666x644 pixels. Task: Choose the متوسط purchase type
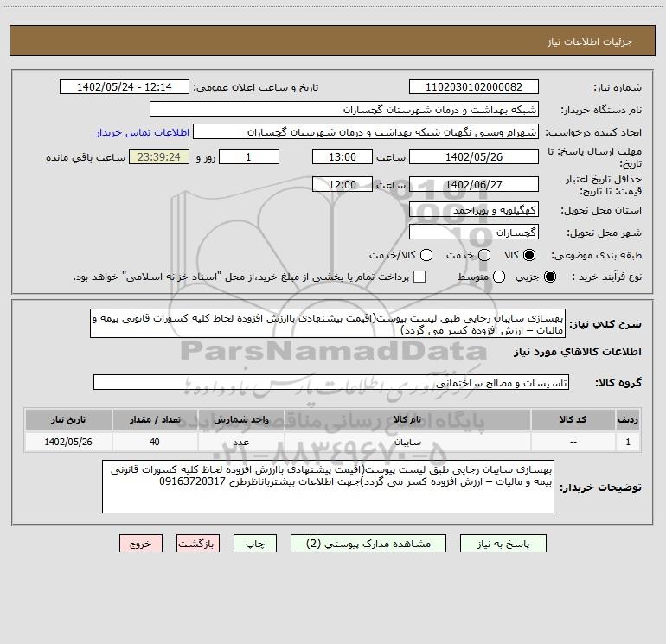point(499,277)
